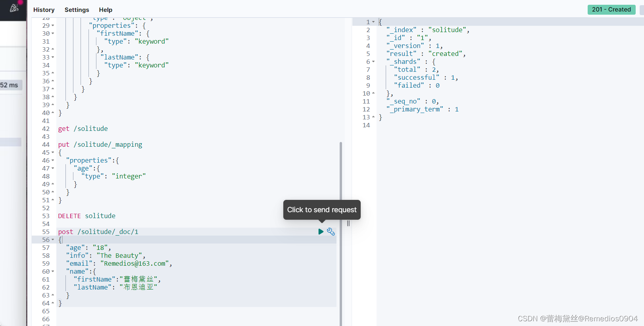The image size is (644, 326).
Task: Place cursor on the DELETE solitude line
Action: click(x=87, y=216)
